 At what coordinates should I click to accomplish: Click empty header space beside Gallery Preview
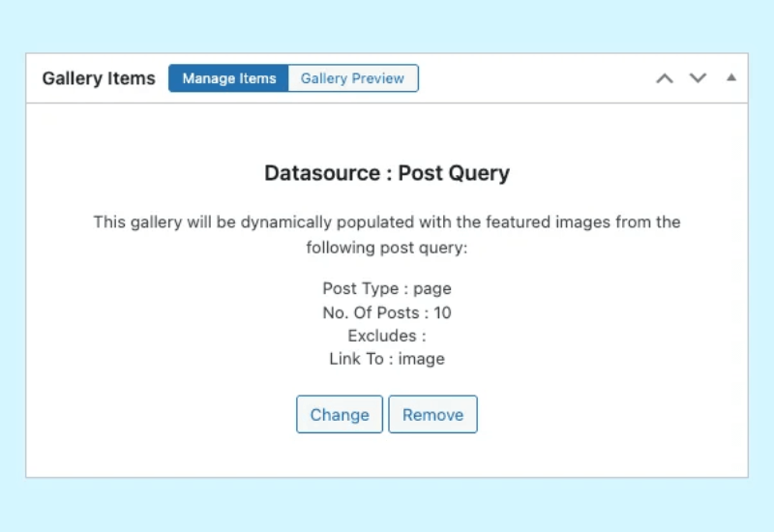[532, 78]
